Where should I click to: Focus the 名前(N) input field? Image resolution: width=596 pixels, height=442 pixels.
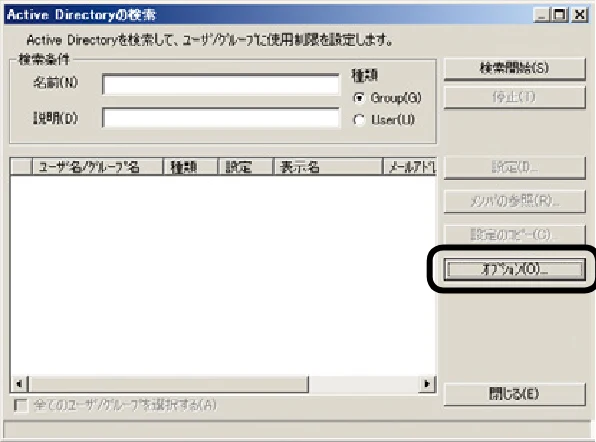[221, 84]
